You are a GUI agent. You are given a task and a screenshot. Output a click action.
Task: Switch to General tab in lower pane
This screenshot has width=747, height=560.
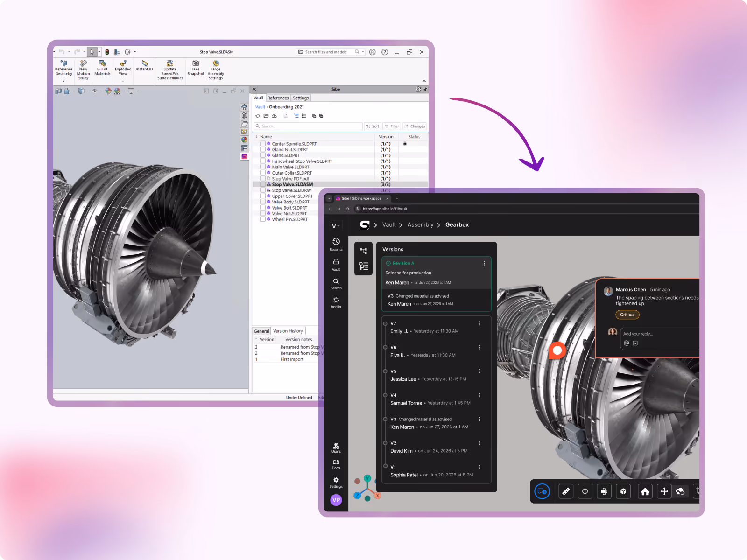click(x=261, y=331)
